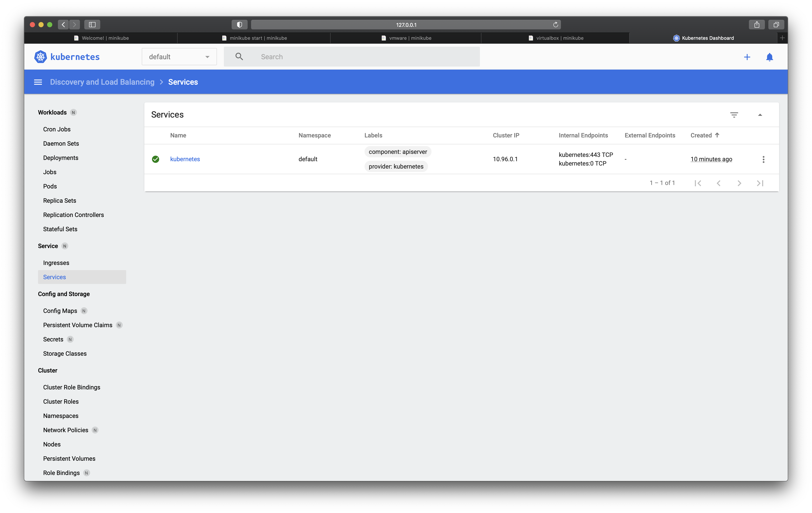The height and width of the screenshot is (513, 812).
Task: Open Pods in sidebar
Action: (x=50, y=186)
